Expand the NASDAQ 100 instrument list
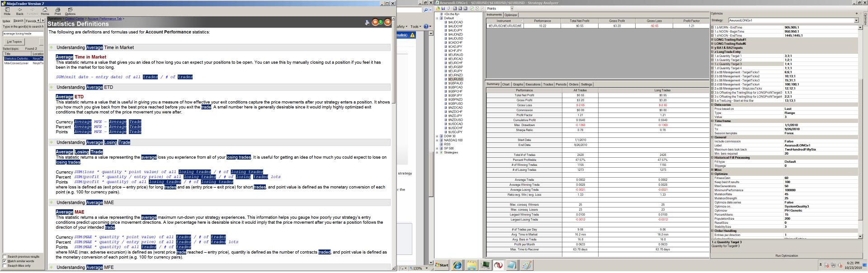The width and height of the screenshot is (868, 273). click(438, 140)
